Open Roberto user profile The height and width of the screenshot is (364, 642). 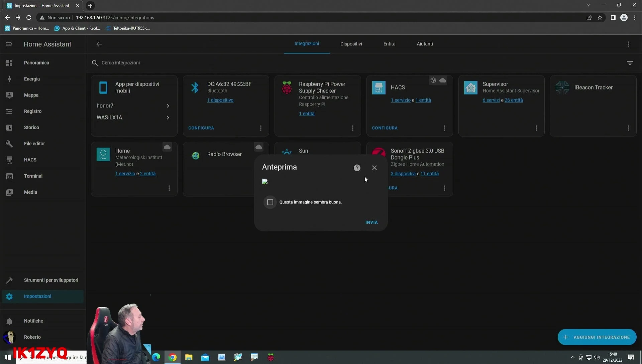coord(43,337)
